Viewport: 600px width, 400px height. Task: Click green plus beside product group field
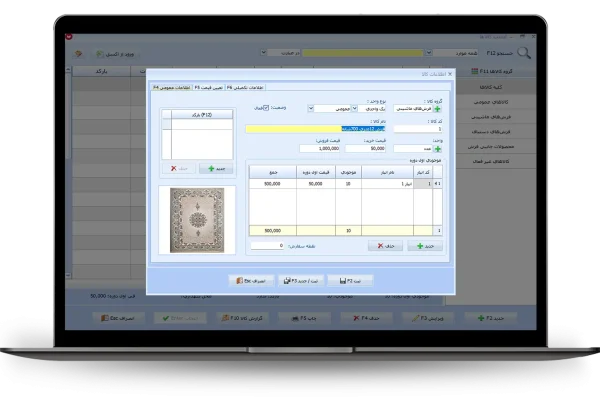(x=437, y=108)
